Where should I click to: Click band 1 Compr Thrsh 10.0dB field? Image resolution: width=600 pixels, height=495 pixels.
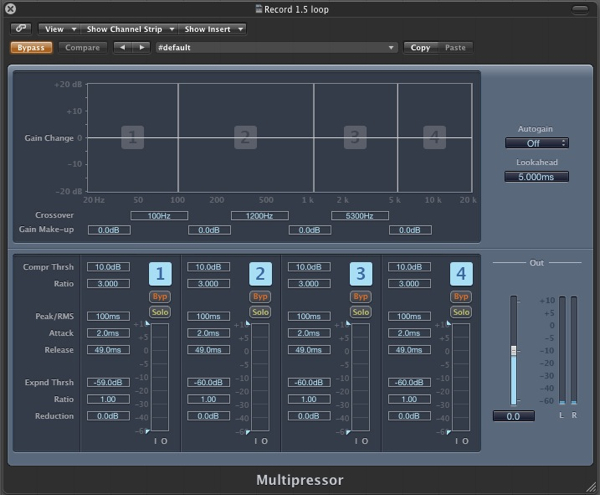tap(108, 267)
